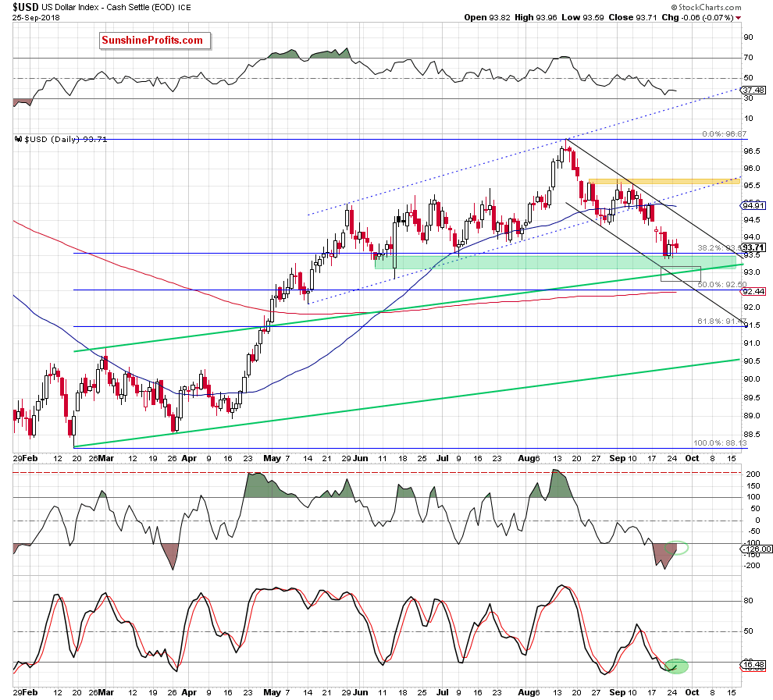Click the stochastic value tag 16.48
This screenshot has width=773, height=700.
pyautogui.click(x=753, y=665)
